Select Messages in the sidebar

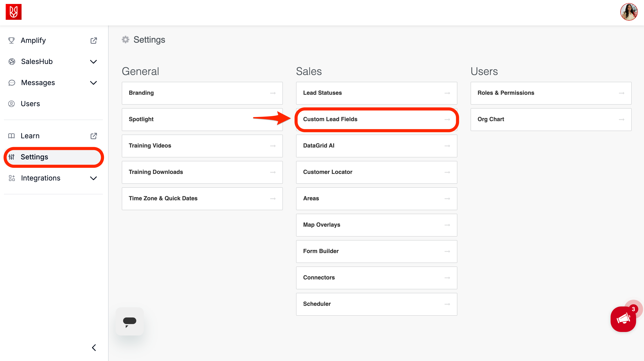coord(38,83)
